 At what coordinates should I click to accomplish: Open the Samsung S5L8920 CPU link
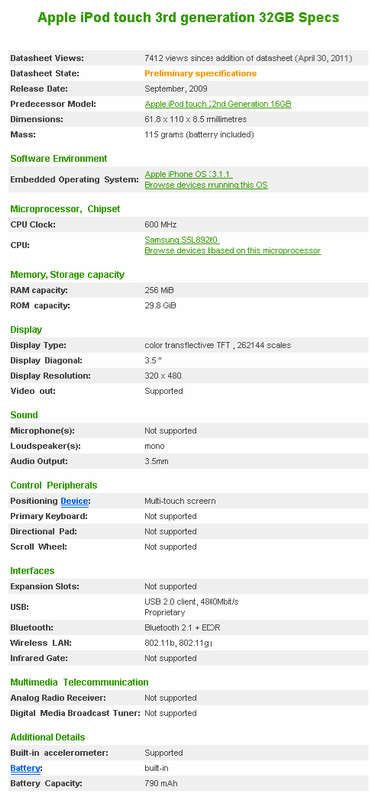[182, 240]
